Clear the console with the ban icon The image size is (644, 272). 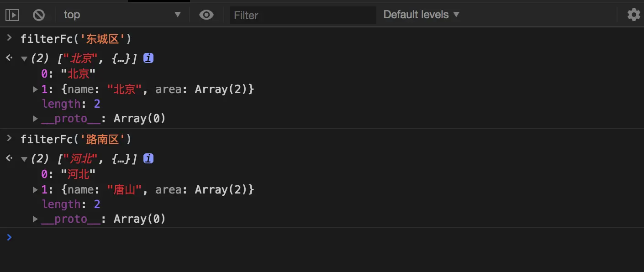tap(39, 15)
